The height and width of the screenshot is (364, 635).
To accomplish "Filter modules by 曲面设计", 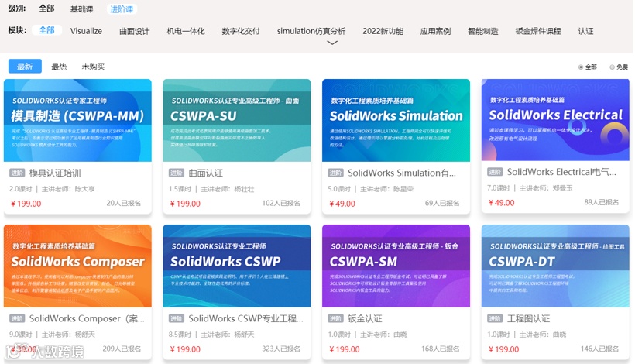I will click(135, 31).
